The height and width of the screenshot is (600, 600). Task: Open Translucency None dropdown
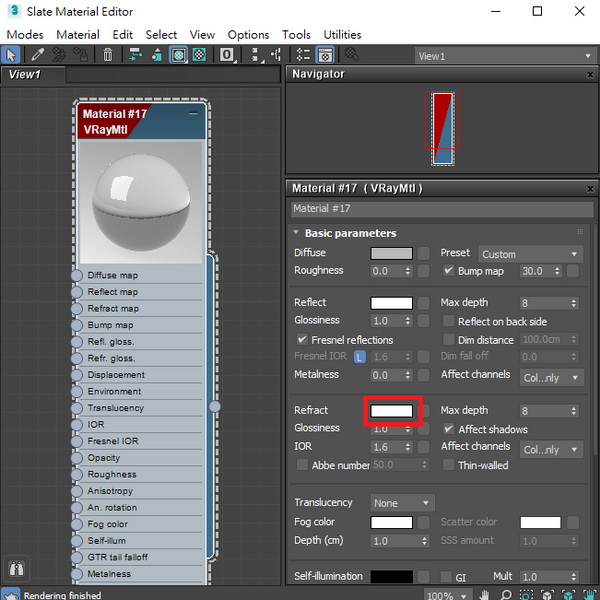coord(402,503)
